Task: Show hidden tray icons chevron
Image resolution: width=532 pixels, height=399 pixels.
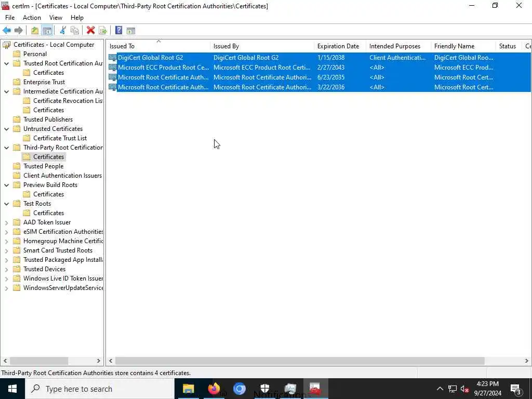Action: pos(440,389)
